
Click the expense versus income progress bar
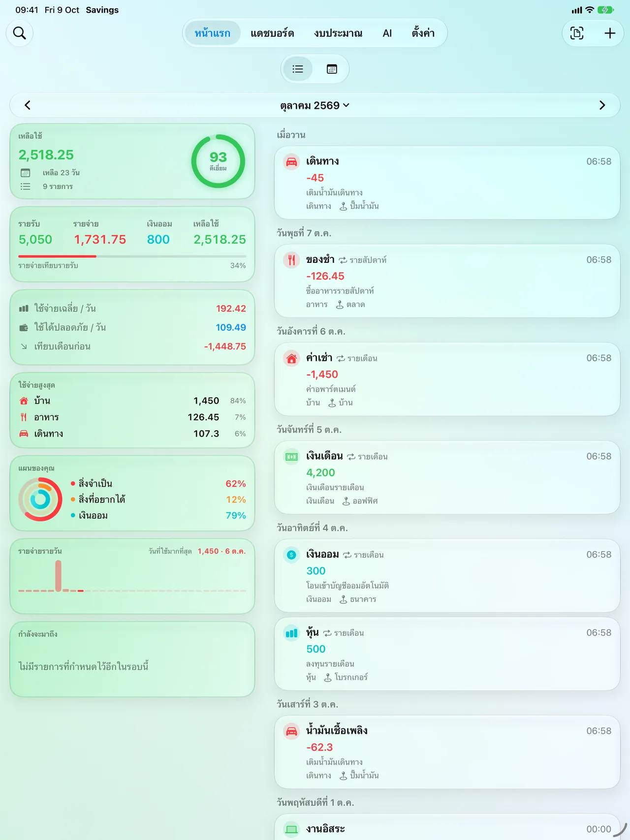click(132, 256)
